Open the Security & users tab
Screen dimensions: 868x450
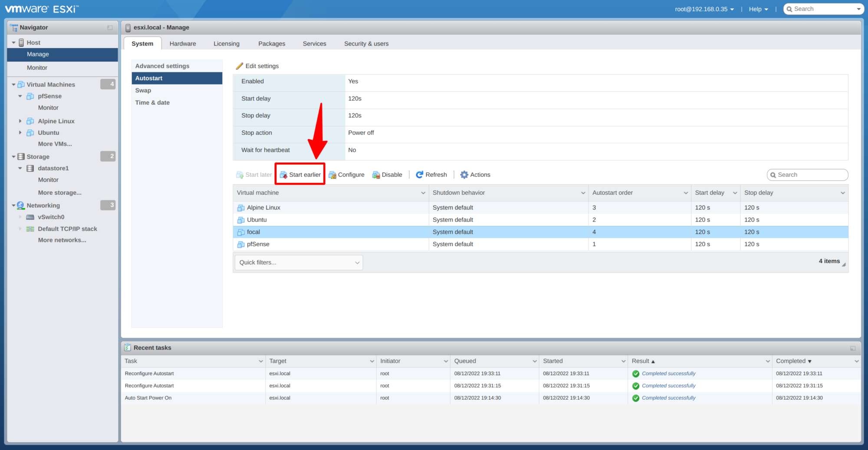pos(366,44)
